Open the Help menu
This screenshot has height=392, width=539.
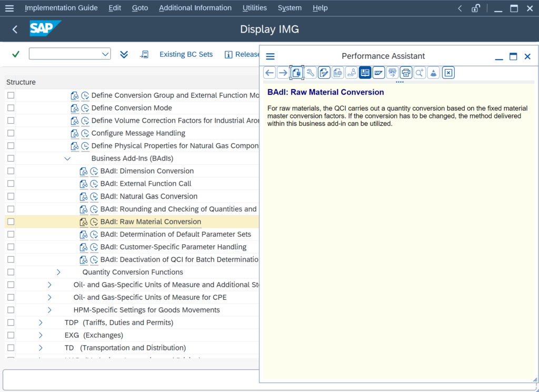[320, 8]
